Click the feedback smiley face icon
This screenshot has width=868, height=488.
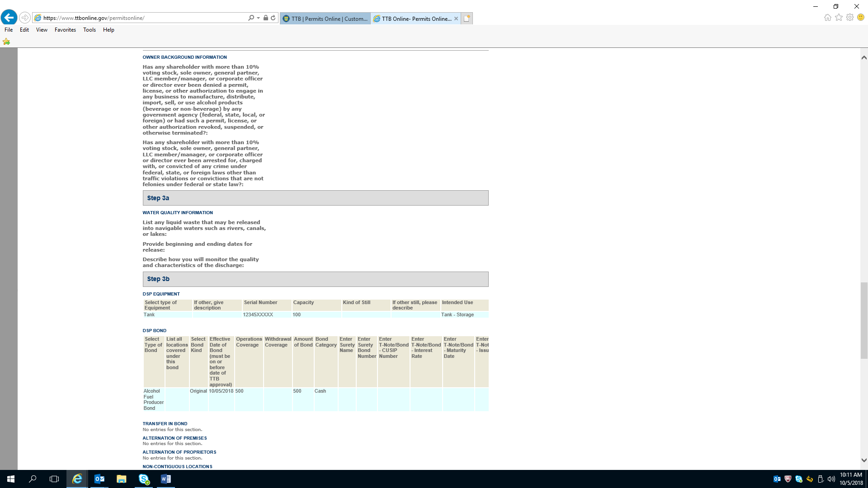pos(861,18)
